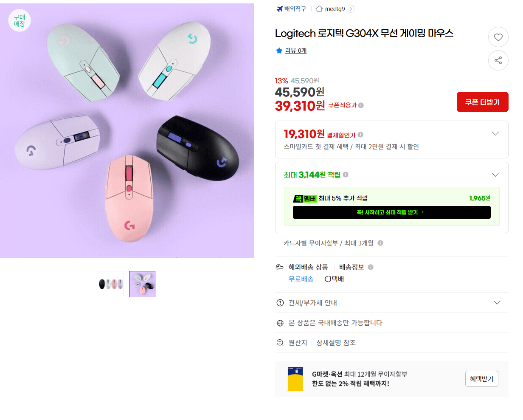Click the info icon next to 쿠폰적용가
This screenshot has width=523, height=420.
click(361, 105)
